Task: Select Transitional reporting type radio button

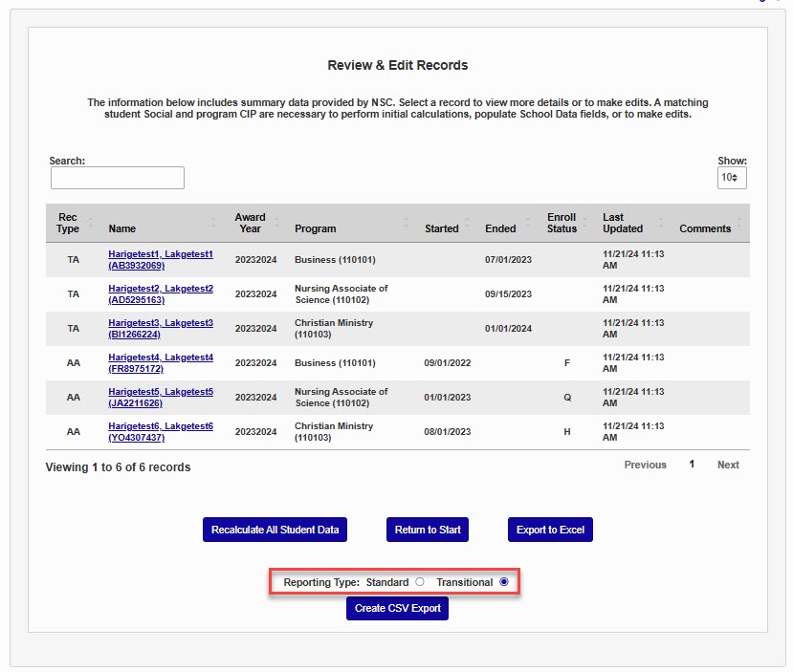Action: (x=504, y=582)
